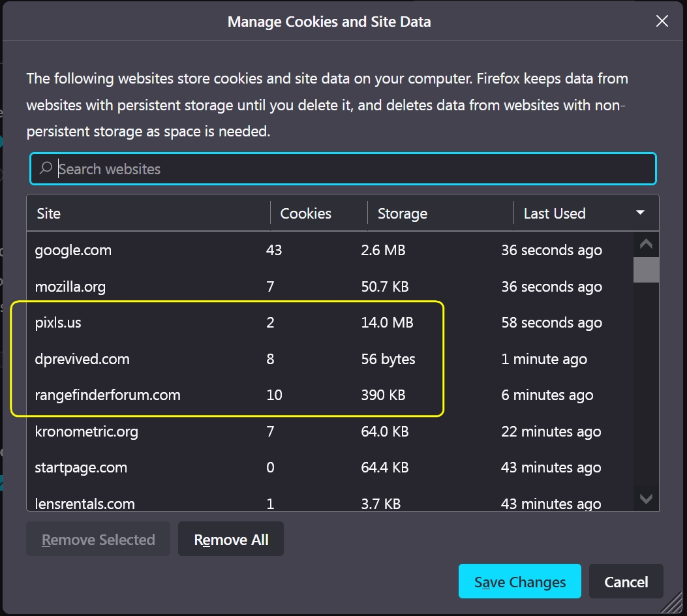Click the magnifying glass search icon
The image size is (687, 616).
(46, 168)
